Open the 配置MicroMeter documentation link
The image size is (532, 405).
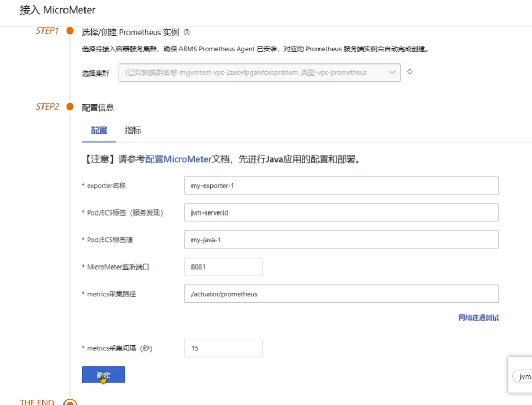pos(178,159)
